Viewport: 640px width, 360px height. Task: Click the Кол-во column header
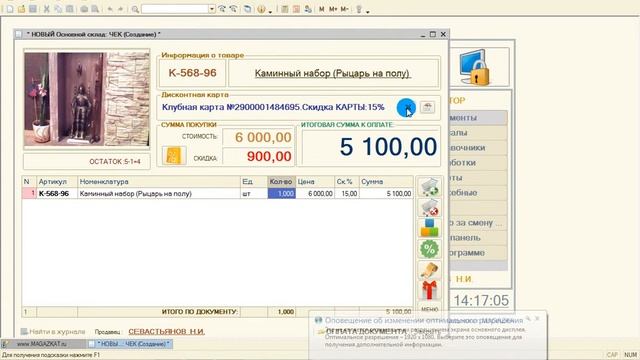pos(281,182)
